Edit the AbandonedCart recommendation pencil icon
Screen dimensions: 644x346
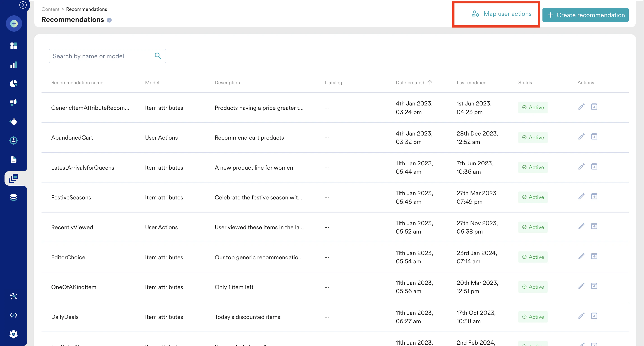(x=581, y=137)
